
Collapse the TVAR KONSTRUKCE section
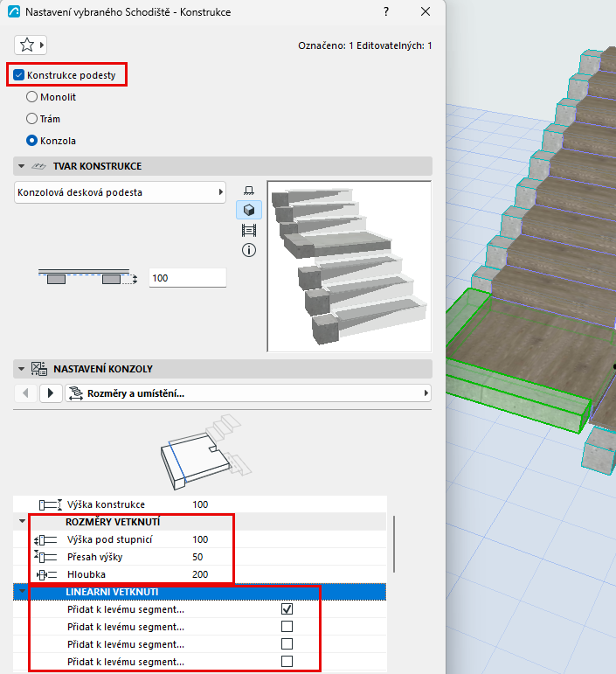[22, 166]
